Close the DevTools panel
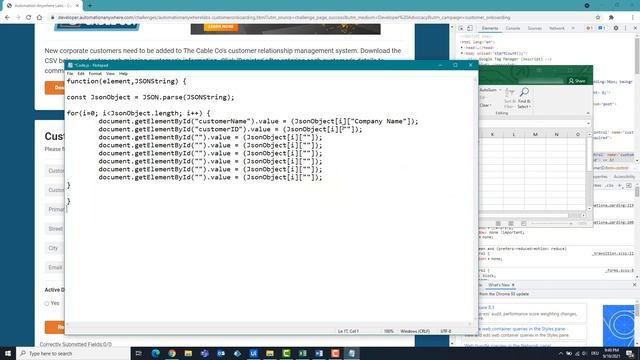 [635, 28]
